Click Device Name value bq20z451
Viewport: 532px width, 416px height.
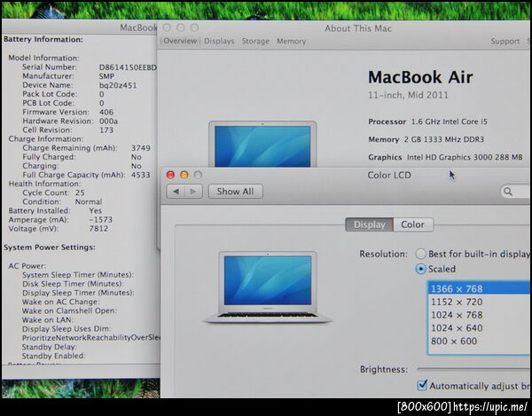click(x=118, y=85)
